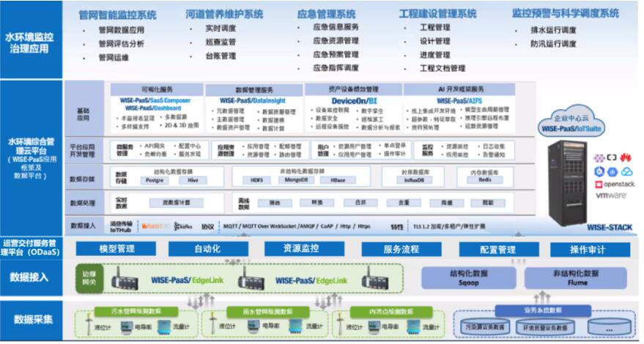Click the 边缘网关 dark green box
The width and height of the screenshot is (644, 344).
pyautogui.click(x=89, y=278)
